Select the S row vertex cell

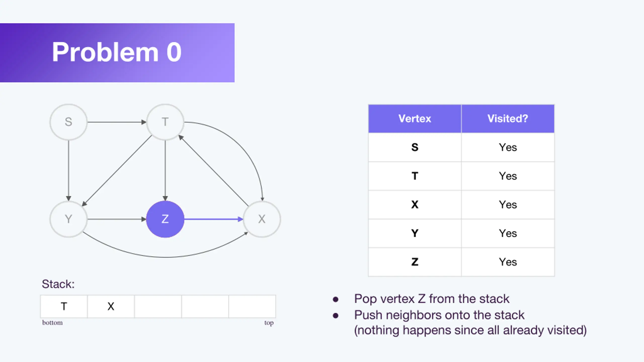(x=415, y=147)
